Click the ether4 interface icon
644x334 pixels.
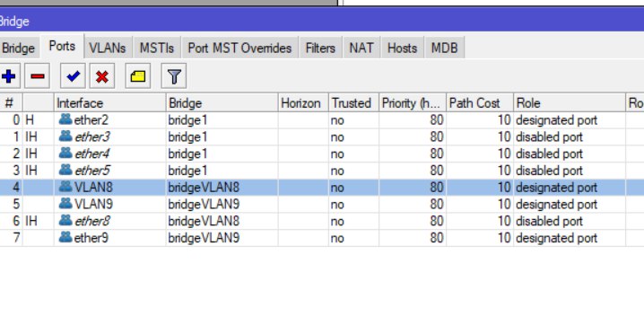coord(65,154)
